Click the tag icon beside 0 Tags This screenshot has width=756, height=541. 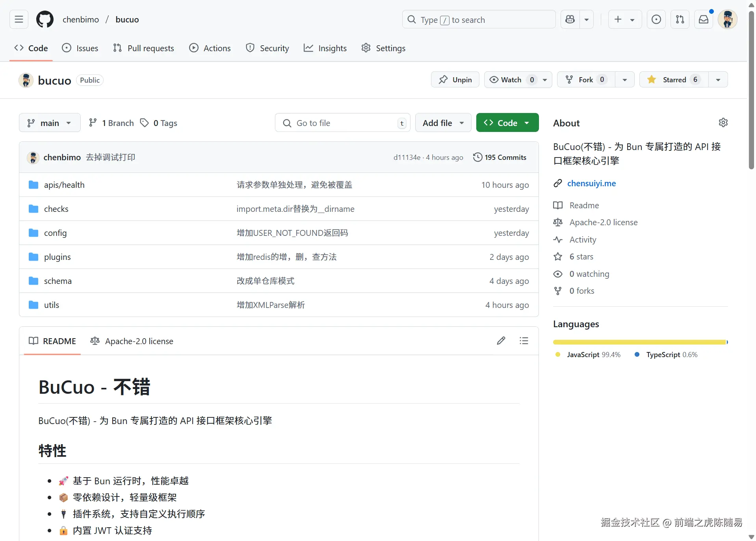145,123
